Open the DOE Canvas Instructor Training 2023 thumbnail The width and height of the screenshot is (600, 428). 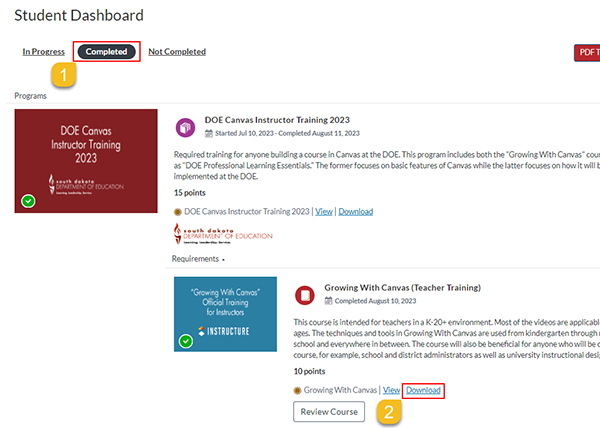coord(86,161)
